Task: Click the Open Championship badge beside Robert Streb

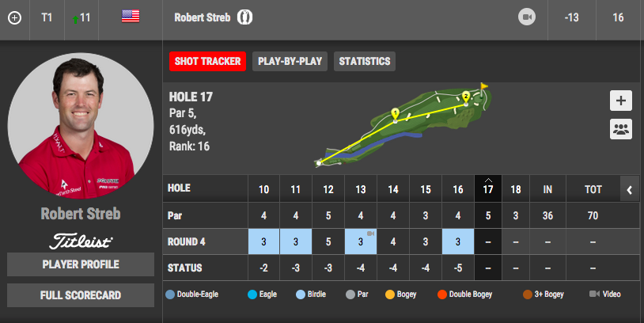Action: pos(244,17)
